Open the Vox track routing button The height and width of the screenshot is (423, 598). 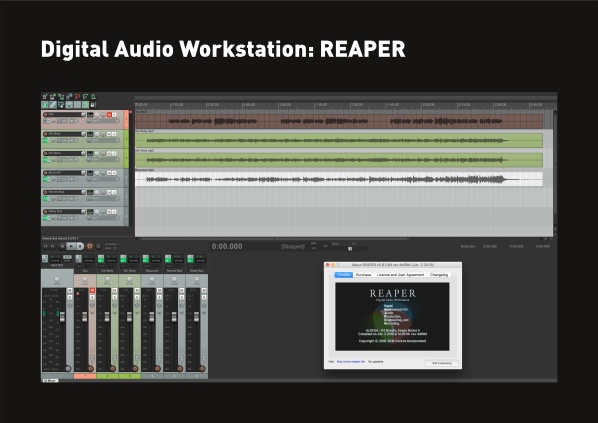point(90,114)
